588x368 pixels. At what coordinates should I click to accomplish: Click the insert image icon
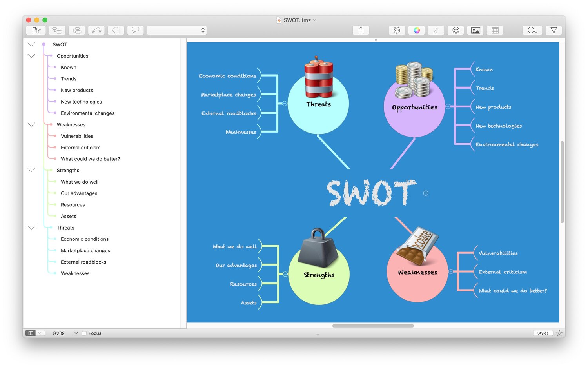475,30
